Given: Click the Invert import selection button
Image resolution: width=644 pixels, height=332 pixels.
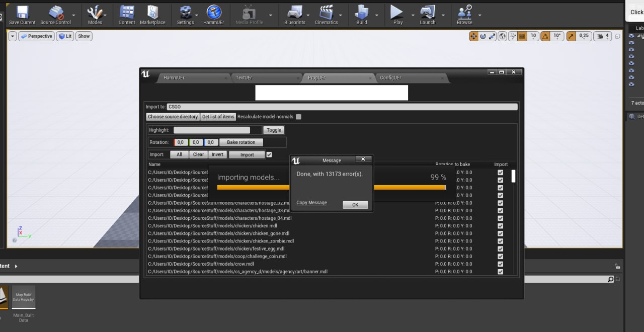Looking at the screenshot, I should (217, 154).
